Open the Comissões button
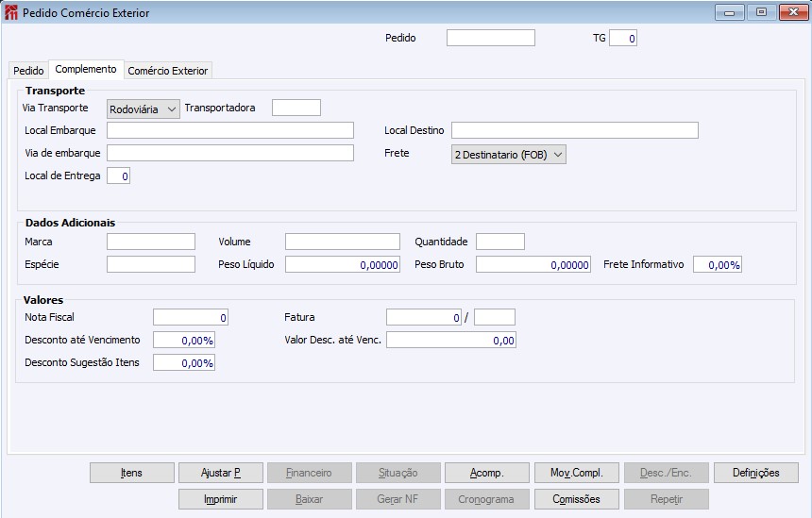 point(576,499)
